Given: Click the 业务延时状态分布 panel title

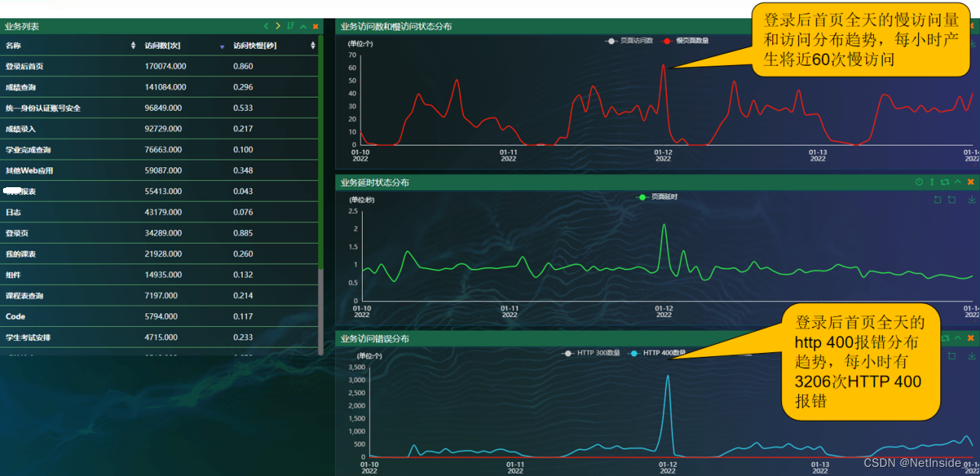Looking at the screenshot, I should pos(374,182).
